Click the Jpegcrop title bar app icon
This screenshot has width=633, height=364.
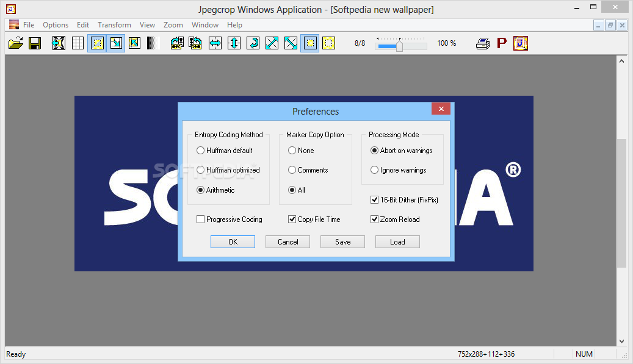coord(11,9)
